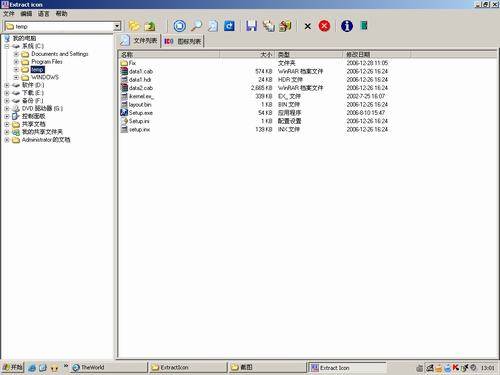Select the Fix folder row

click(x=132, y=63)
